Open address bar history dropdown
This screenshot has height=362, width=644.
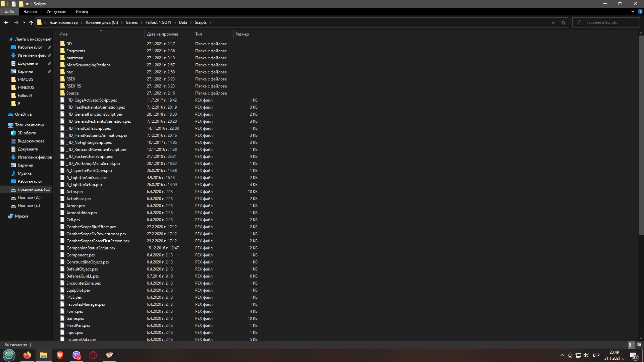(553, 22)
